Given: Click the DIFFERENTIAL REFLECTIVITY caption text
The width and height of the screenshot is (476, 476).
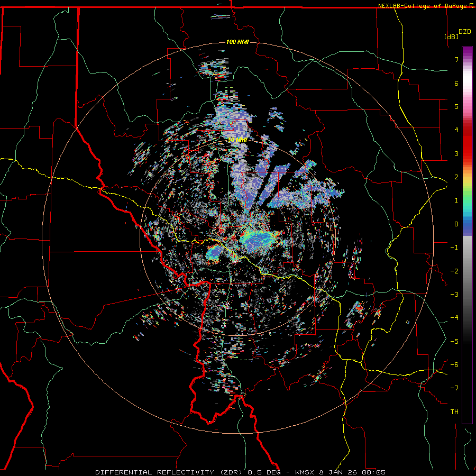Looking at the screenshot, I should coord(155,472).
